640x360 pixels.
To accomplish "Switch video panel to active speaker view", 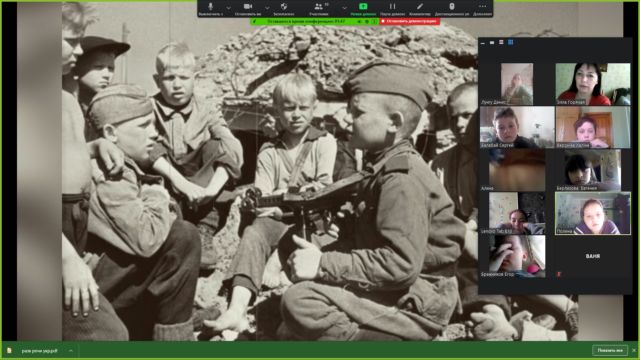I will (501, 42).
